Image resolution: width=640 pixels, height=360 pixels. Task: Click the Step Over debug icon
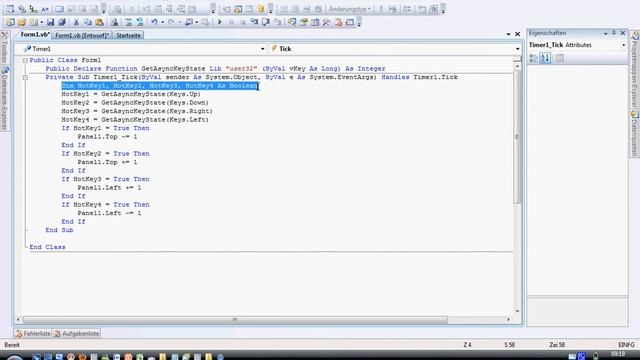pyautogui.click(x=266, y=22)
